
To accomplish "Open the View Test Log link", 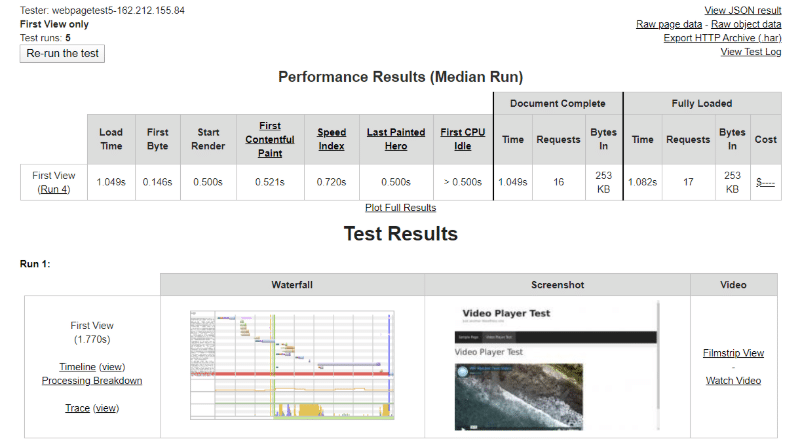I will click(x=750, y=52).
